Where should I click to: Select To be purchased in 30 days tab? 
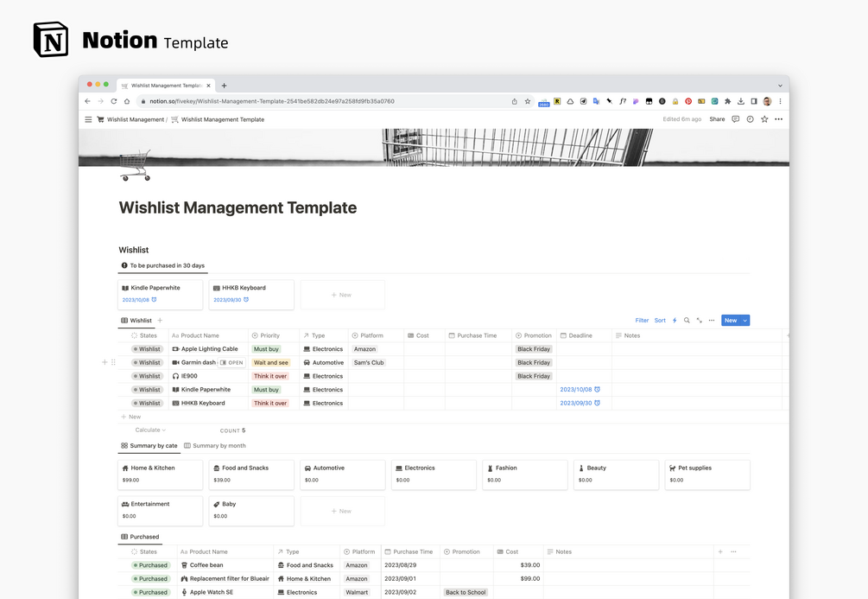pos(162,265)
